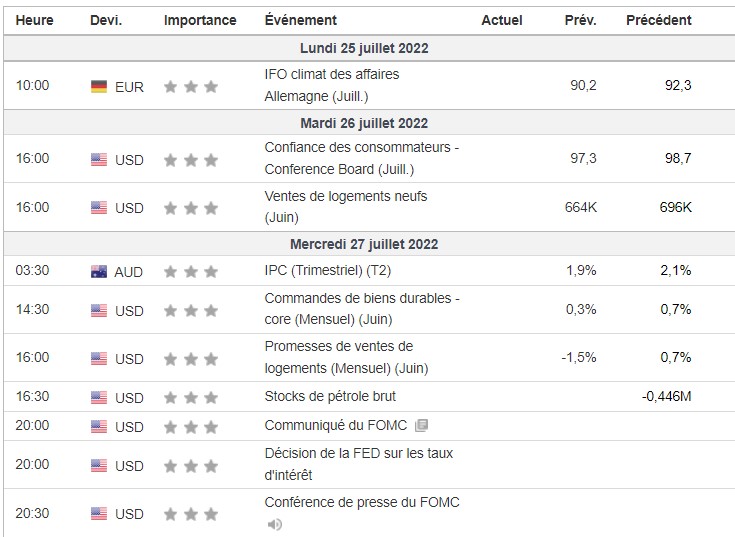Click the German flag icon beside EUR
The height and width of the screenshot is (537, 735).
coord(98,87)
